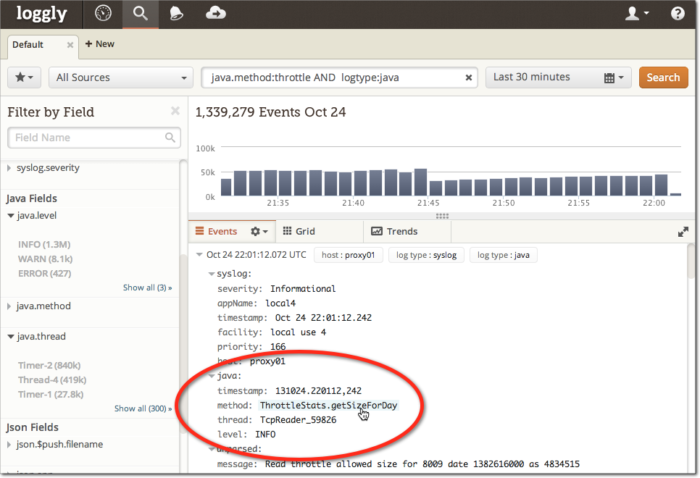Click the star saved searches button
Image resolution: width=700 pixels, height=478 pixels.
point(23,78)
